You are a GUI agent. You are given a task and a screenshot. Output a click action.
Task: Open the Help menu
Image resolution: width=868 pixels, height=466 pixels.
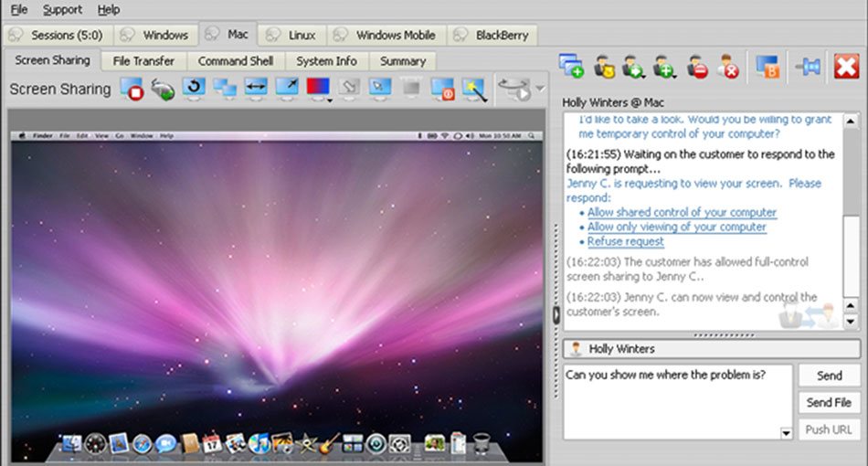(109, 9)
